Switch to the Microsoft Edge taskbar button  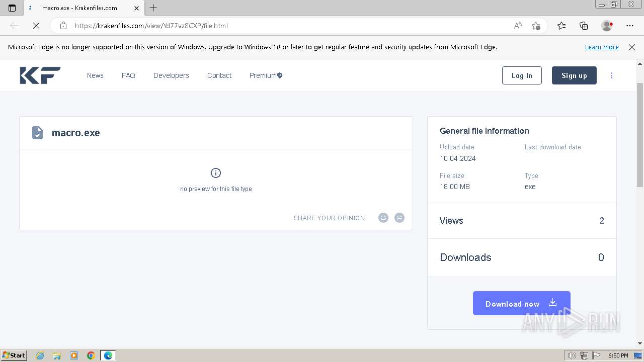pos(108,355)
